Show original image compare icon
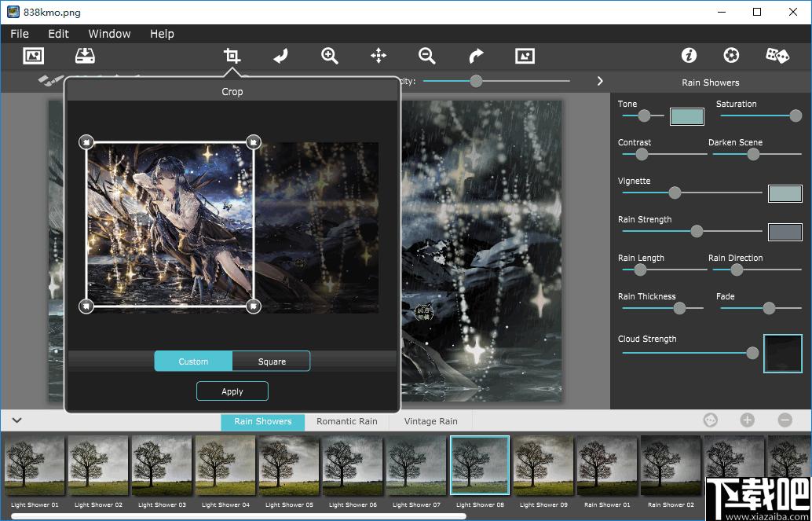Viewport: 812px width, 521px height. (525, 56)
